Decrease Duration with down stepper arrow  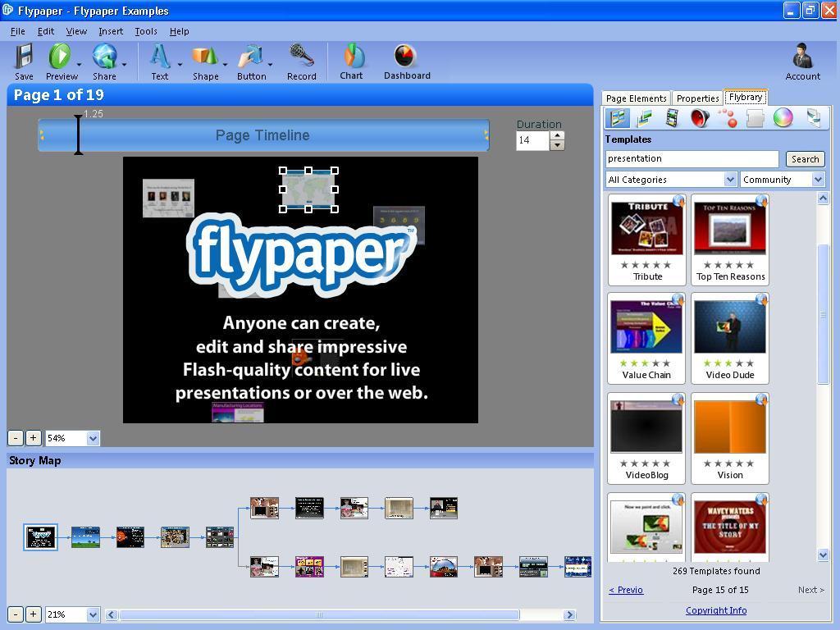pyautogui.click(x=557, y=145)
